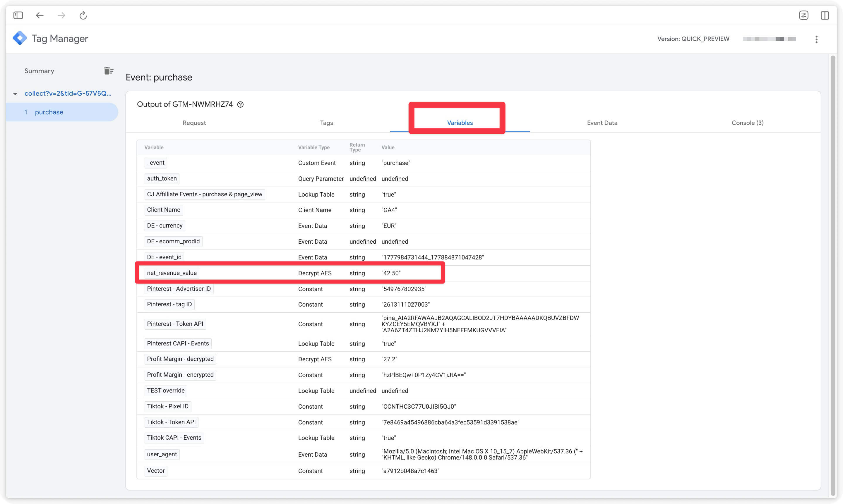Go back with the browser back arrow
Image resolution: width=843 pixels, height=504 pixels.
[x=40, y=15]
